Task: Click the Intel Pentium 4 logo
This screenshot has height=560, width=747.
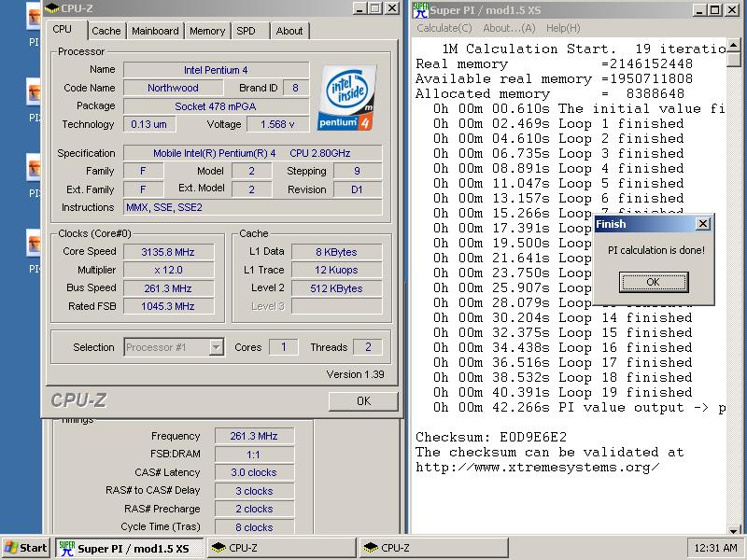Action: pos(346,98)
